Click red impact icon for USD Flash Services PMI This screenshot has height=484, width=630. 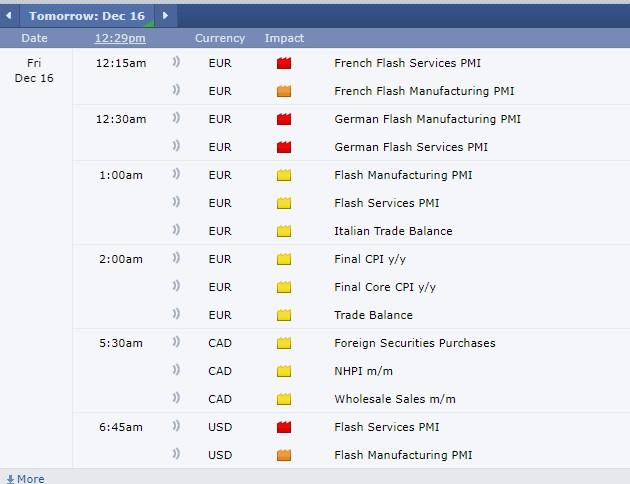click(x=284, y=427)
